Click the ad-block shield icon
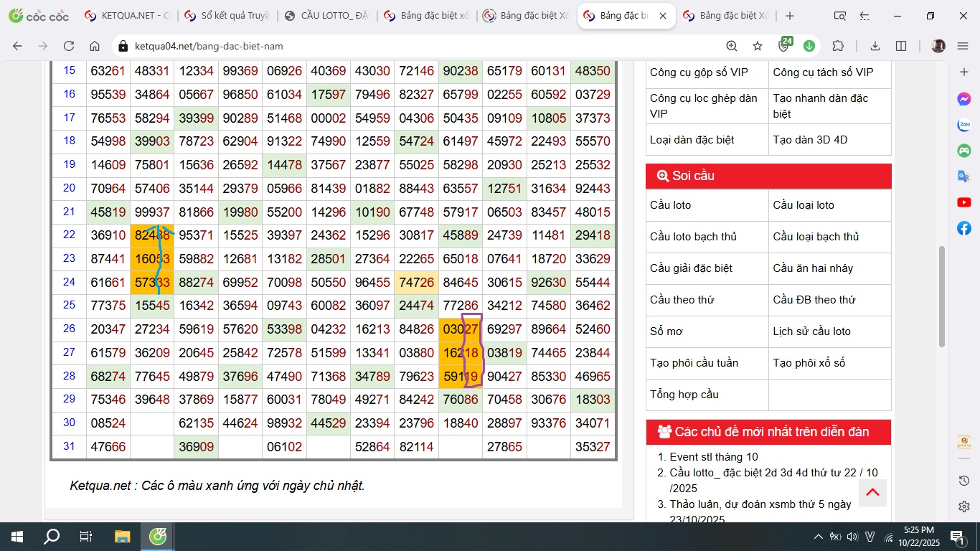Image resolution: width=980 pixels, height=551 pixels. pyautogui.click(x=784, y=46)
